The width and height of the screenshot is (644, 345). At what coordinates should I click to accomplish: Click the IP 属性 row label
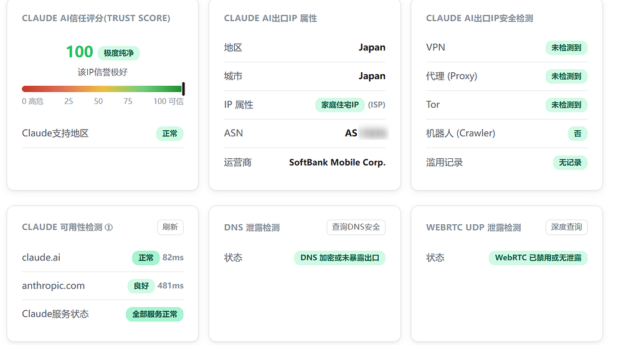[238, 105]
